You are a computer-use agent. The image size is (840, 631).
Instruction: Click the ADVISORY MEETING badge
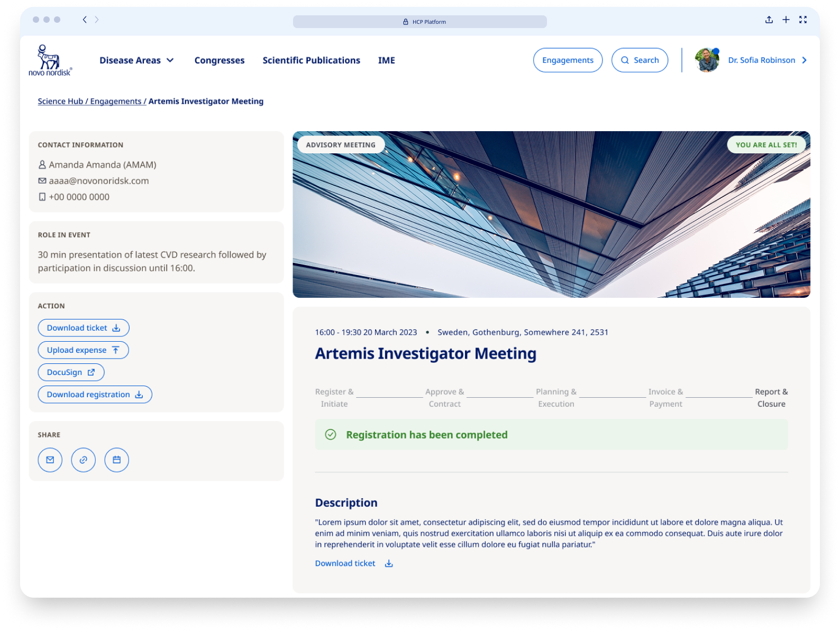(341, 145)
